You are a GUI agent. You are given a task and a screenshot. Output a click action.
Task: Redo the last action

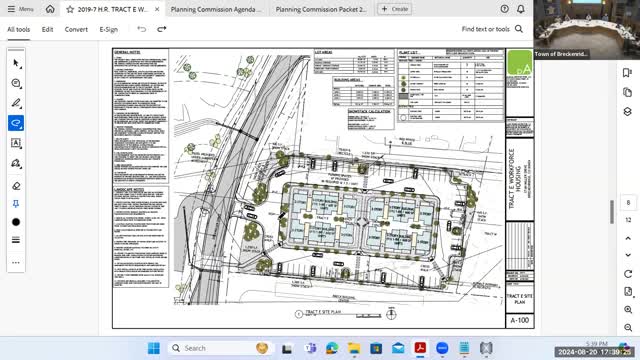pos(162,29)
